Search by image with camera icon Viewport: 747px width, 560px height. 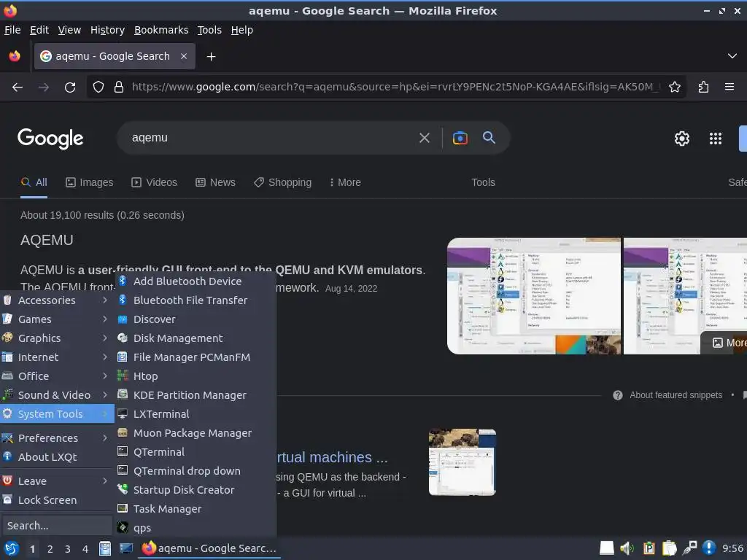460,138
